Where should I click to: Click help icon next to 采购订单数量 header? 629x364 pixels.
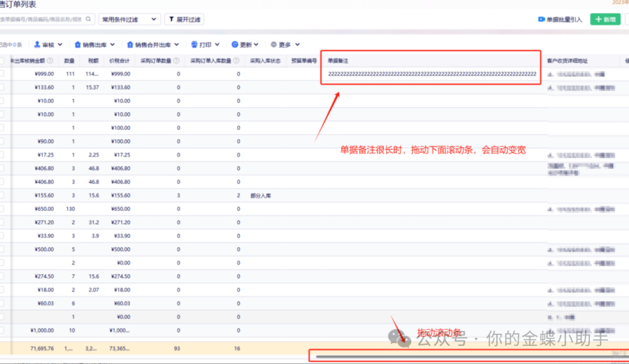click(175, 60)
